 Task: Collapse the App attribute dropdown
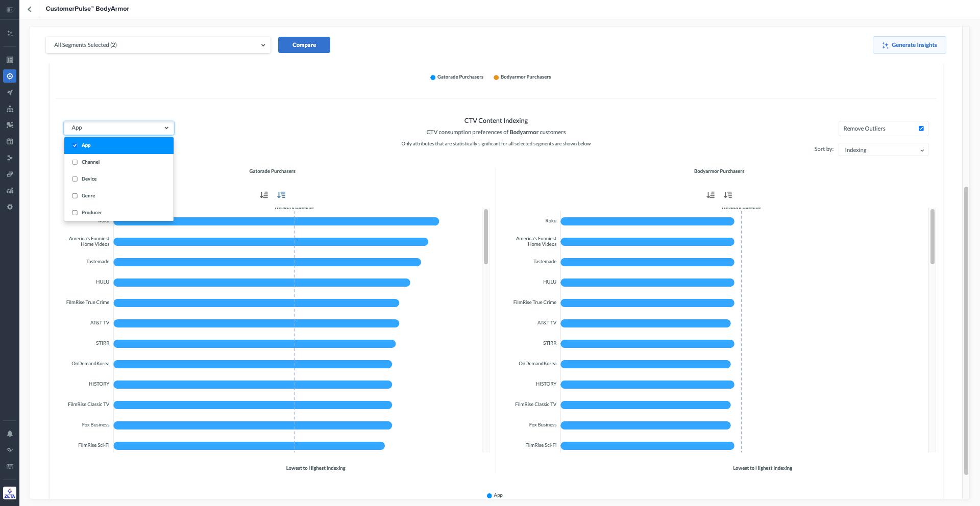pos(119,128)
